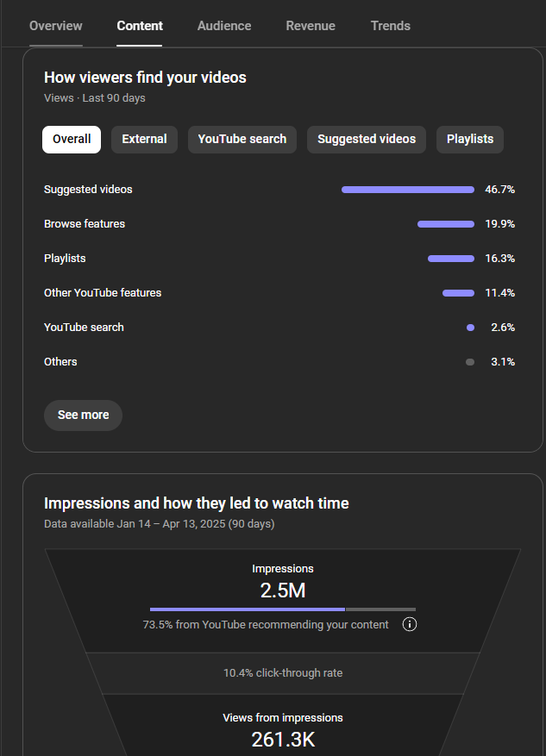Click the Suggested videos 46.7% bar
This screenshot has width=546, height=756.
pos(408,190)
